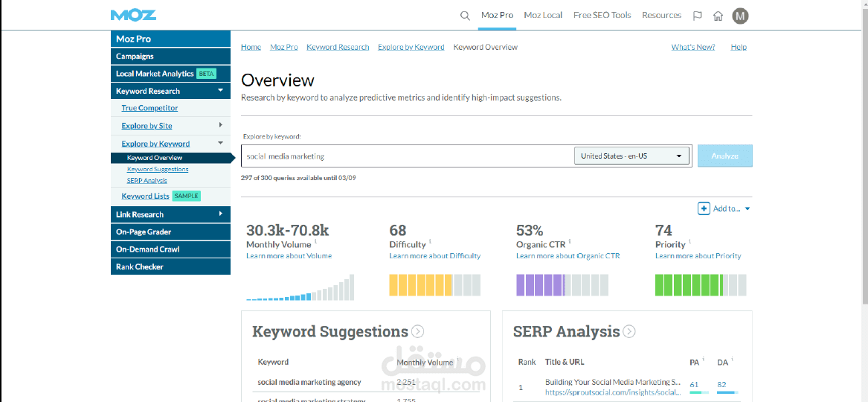This screenshot has width=868, height=402.
Task: Click Learn more about Priority
Action: pyautogui.click(x=698, y=256)
